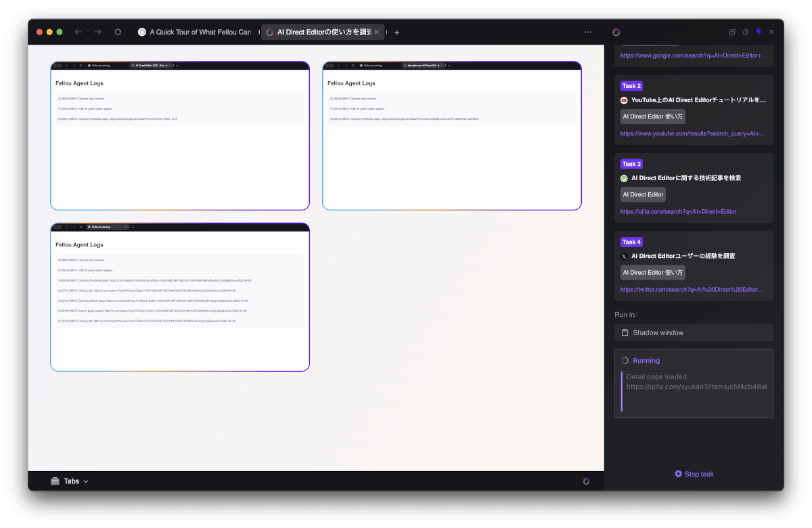
Task: Open the task history clock icon
Action: click(745, 32)
